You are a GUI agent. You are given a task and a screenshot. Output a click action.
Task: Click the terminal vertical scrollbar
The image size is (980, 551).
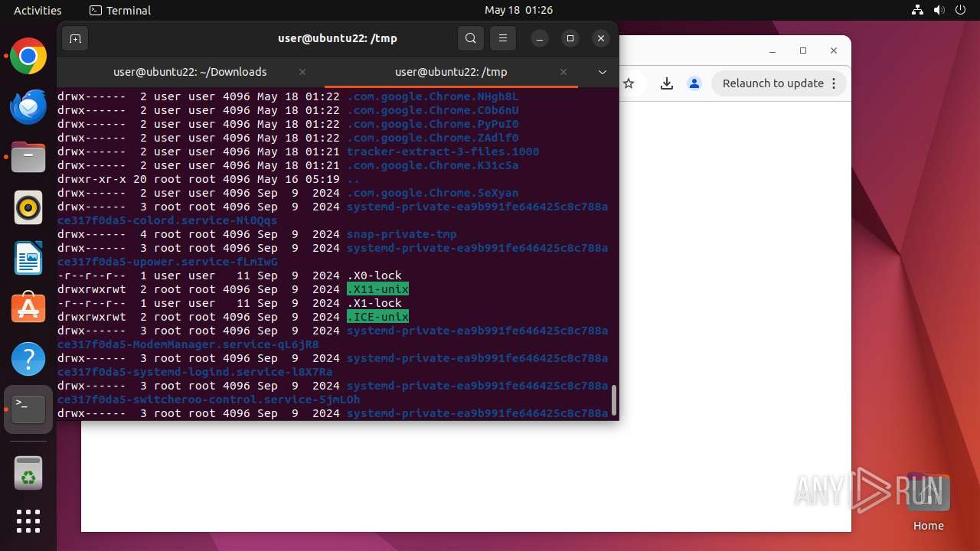pyautogui.click(x=613, y=399)
